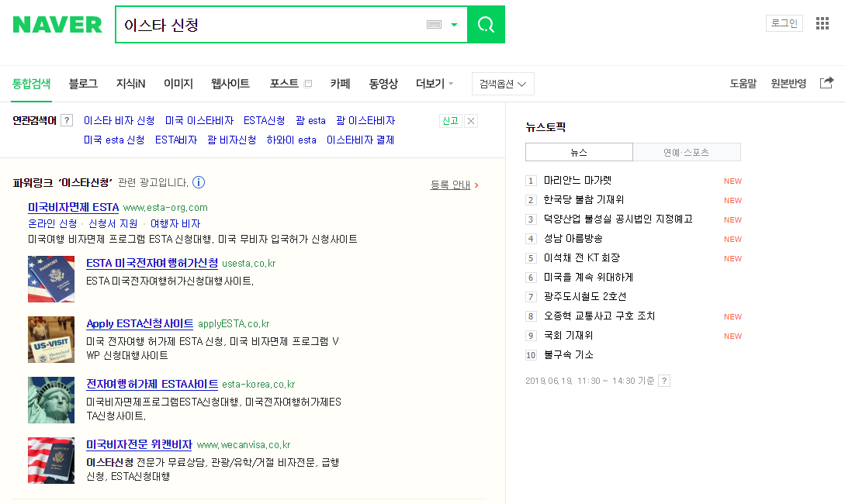
Task: Click the green search magnifier button
Action: (486, 24)
